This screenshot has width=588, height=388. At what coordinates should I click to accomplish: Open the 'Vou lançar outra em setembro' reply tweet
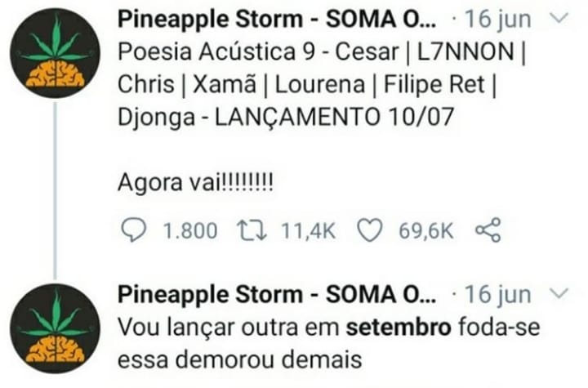tap(328, 343)
